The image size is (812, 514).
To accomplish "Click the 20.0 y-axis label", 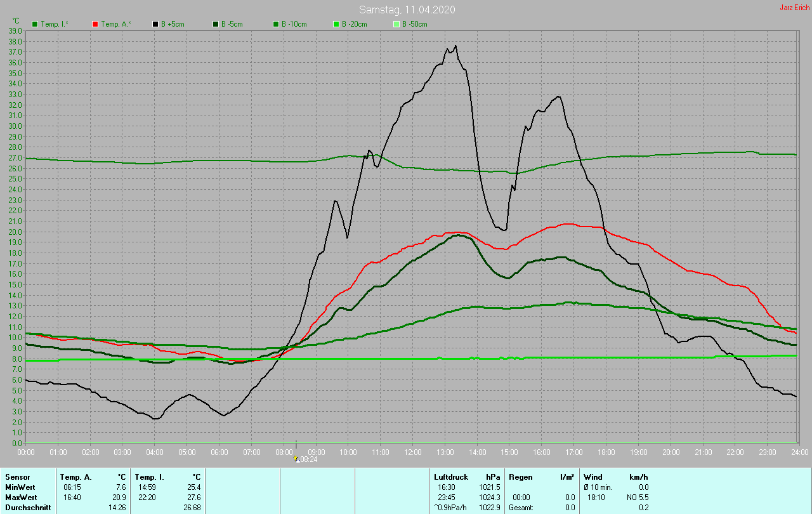I will click(15, 232).
